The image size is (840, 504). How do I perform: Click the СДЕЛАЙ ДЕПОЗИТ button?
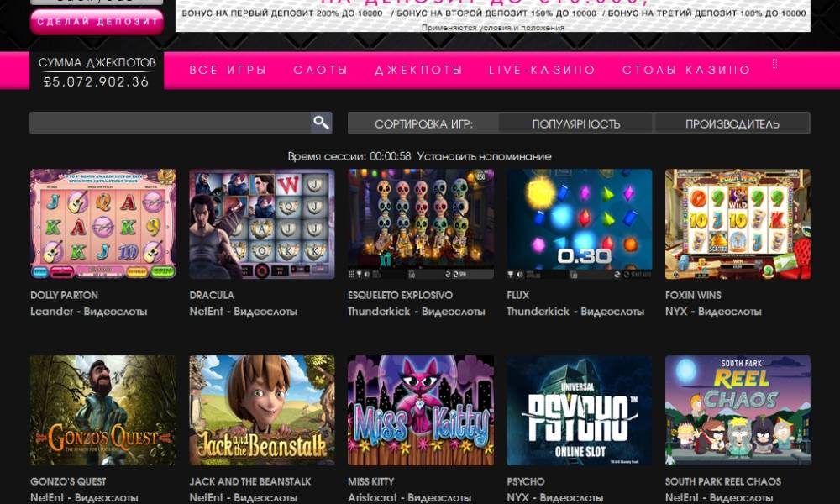(97, 22)
